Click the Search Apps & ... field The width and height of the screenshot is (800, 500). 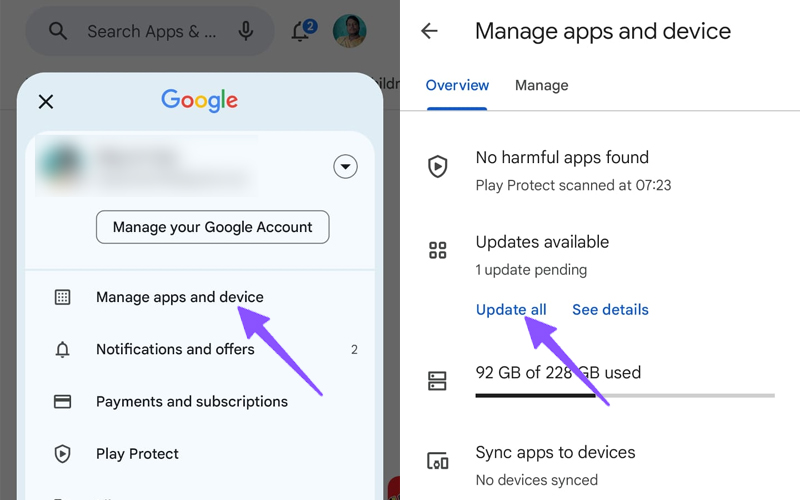point(152,32)
